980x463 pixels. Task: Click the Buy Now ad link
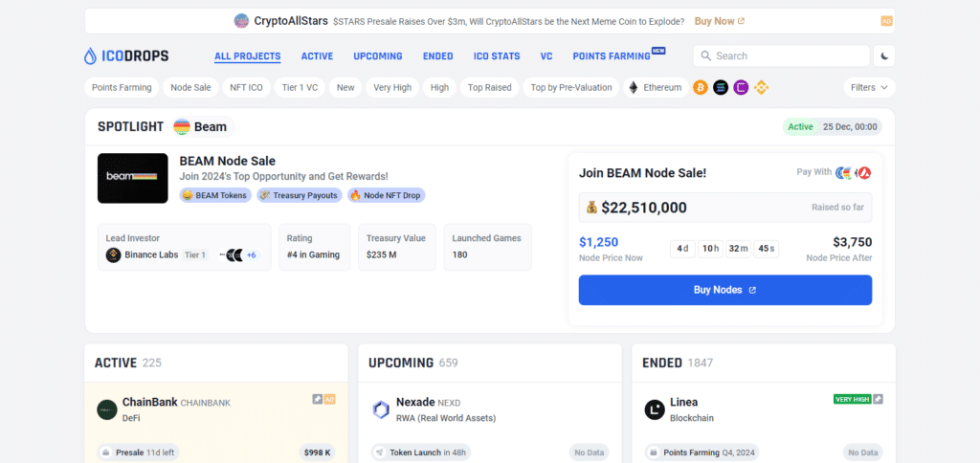[x=720, y=21]
